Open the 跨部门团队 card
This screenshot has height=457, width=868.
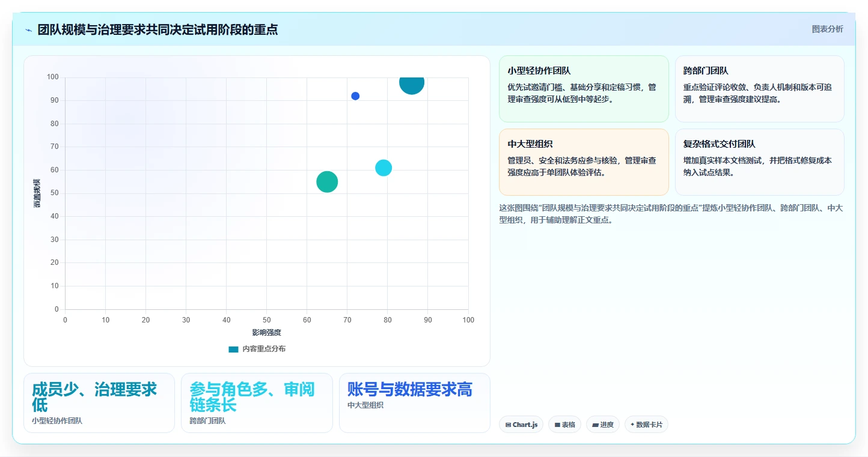click(759, 89)
